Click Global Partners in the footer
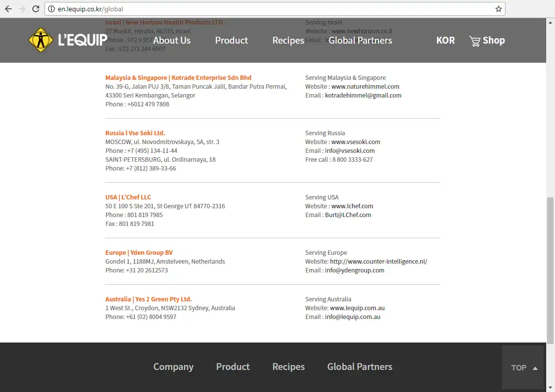555x392 pixels. (x=360, y=367)
